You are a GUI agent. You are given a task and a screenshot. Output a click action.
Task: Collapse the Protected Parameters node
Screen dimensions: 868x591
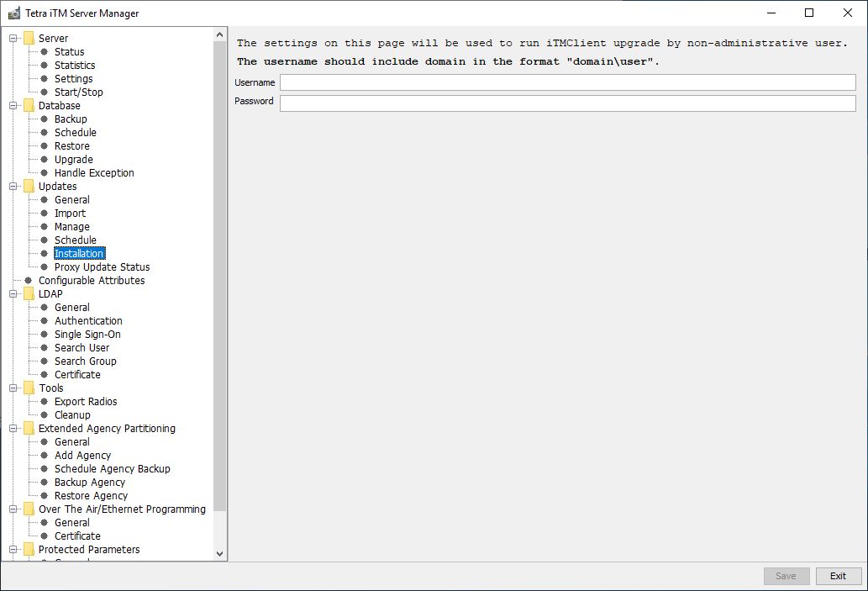click(x=13, y=550)
